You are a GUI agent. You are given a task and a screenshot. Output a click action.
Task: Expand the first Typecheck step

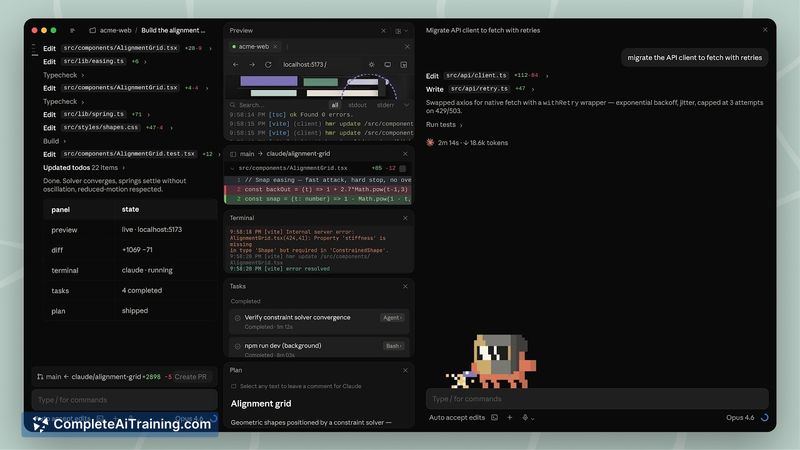(x=83, y=76)
